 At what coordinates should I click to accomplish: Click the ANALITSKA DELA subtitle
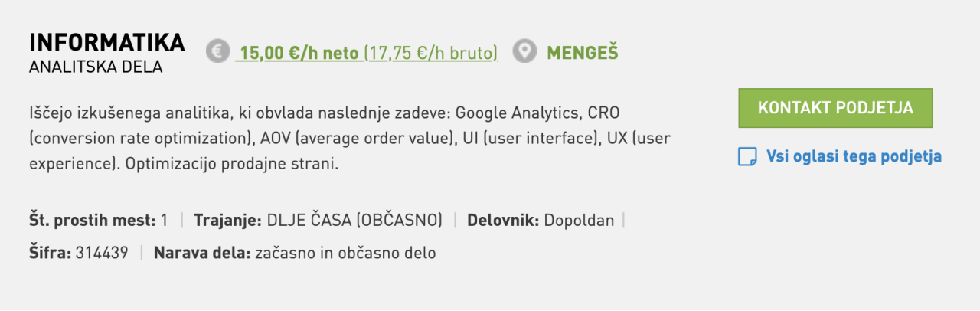click(x=96, y=67)
